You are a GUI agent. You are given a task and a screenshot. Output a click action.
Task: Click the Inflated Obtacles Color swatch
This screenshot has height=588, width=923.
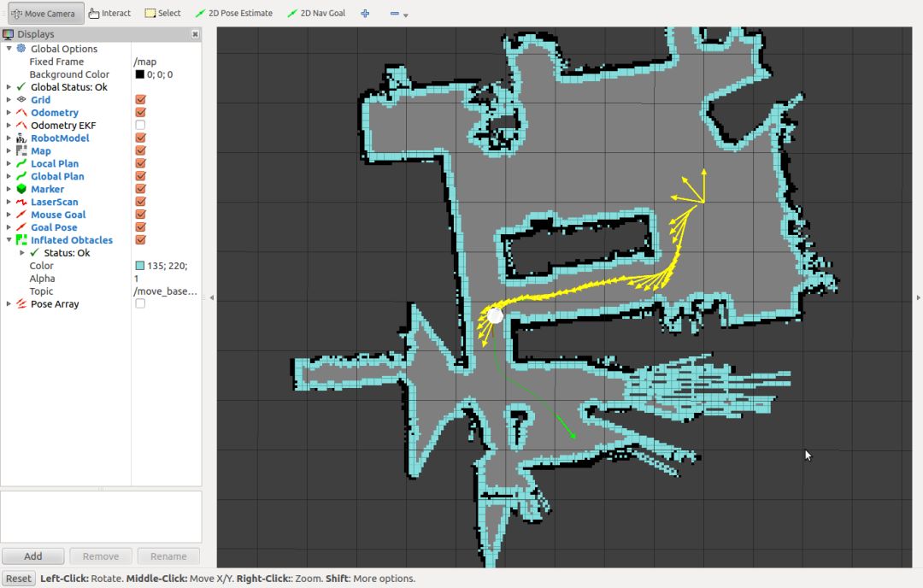140,266
